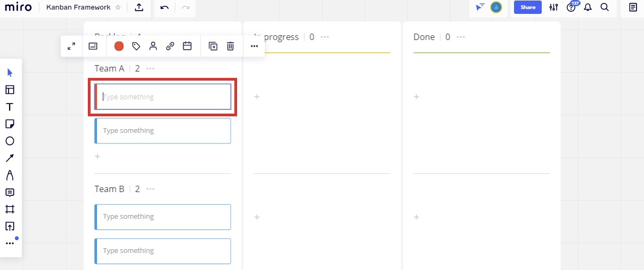644x270 pixels.
Task: Add card to Team A In progress
Action: pyautogui.click(x=257, y=97)
